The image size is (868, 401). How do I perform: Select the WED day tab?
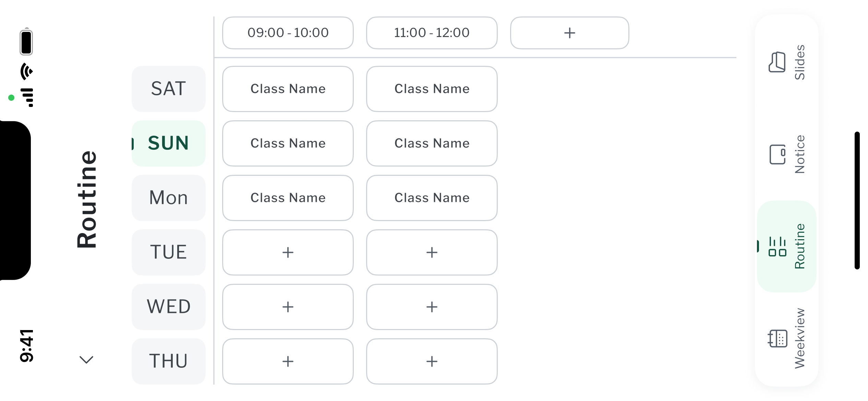[x=168, y=307]
